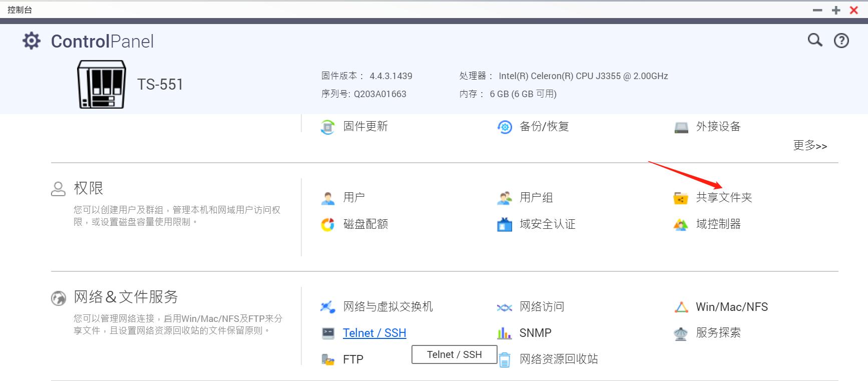Screen dimensions: 868x381
Task: Open FTP service settings
Action: pyautogui.click(x=353, y=359)
